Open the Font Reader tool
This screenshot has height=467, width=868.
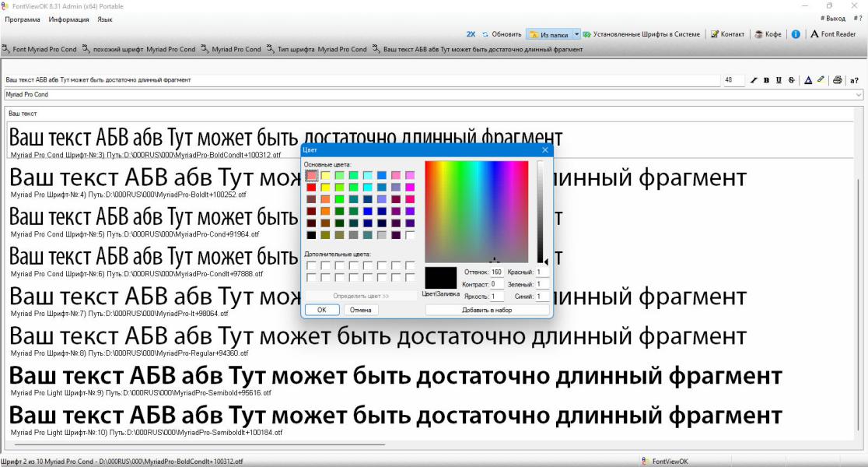click(x=833, y=34)
